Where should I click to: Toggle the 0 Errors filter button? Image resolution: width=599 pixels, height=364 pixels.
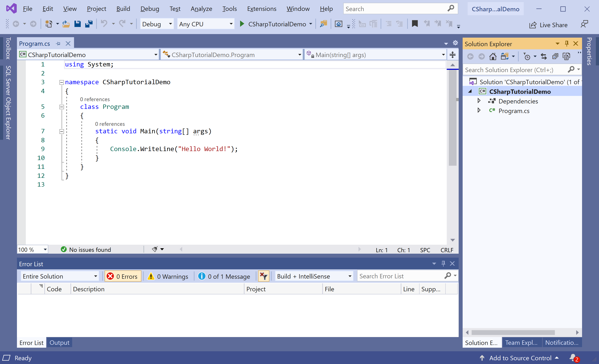tap(123, 276)
